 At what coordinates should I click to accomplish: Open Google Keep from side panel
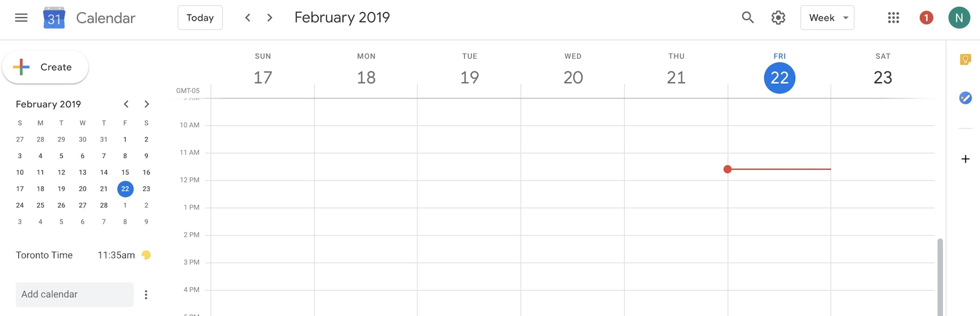965,60
